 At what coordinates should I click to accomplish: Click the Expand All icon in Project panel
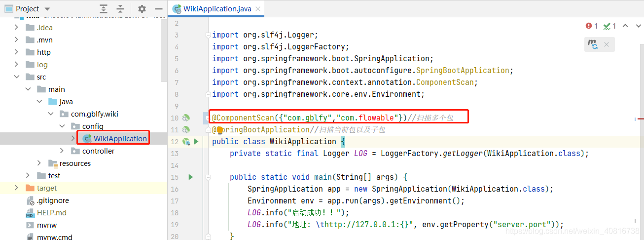(103, 9)
